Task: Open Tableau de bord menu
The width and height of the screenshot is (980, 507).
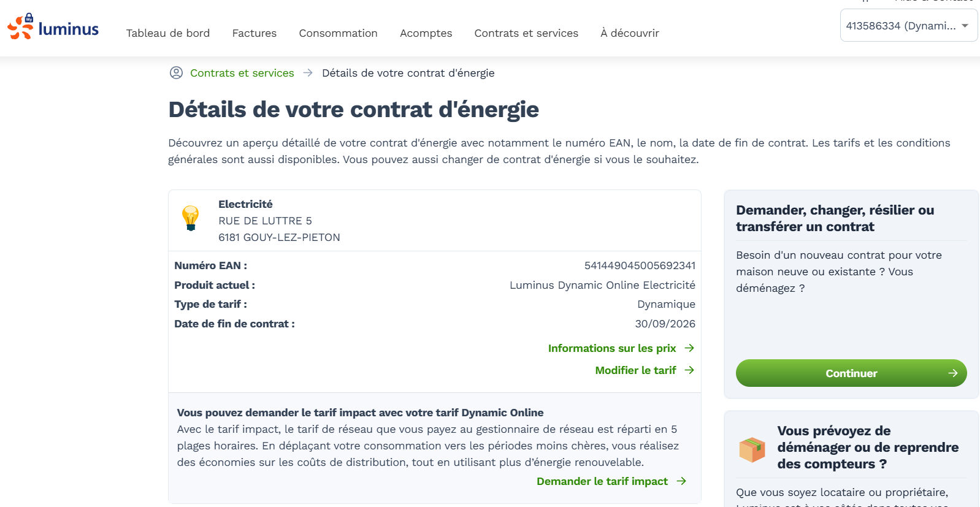Action: click(x=168, y=33)
